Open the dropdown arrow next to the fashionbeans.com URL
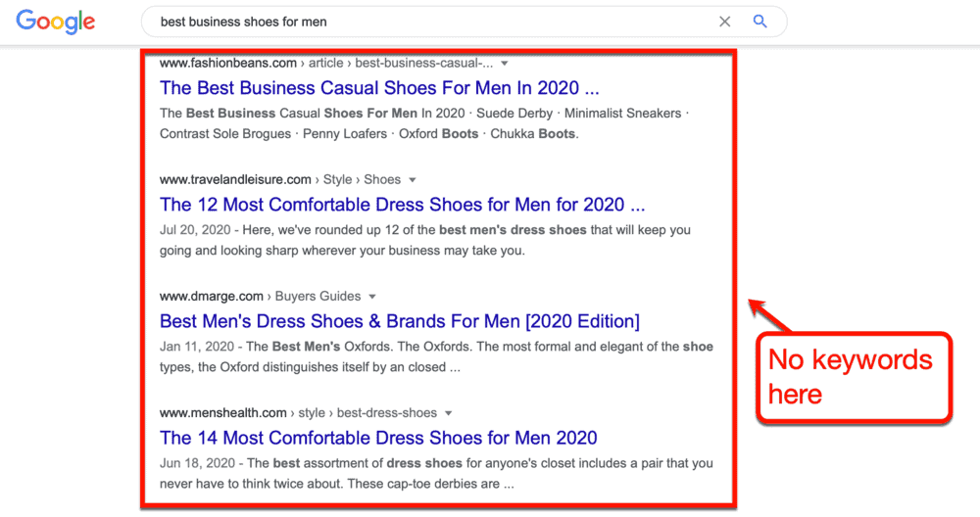 coord(505,64)
